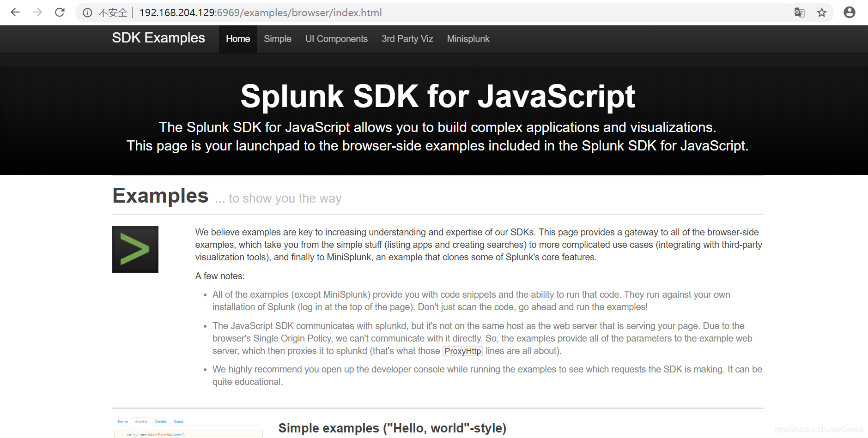
Task: Click the highlighted ProxyHttp code term
Action: tap(462, 351)
